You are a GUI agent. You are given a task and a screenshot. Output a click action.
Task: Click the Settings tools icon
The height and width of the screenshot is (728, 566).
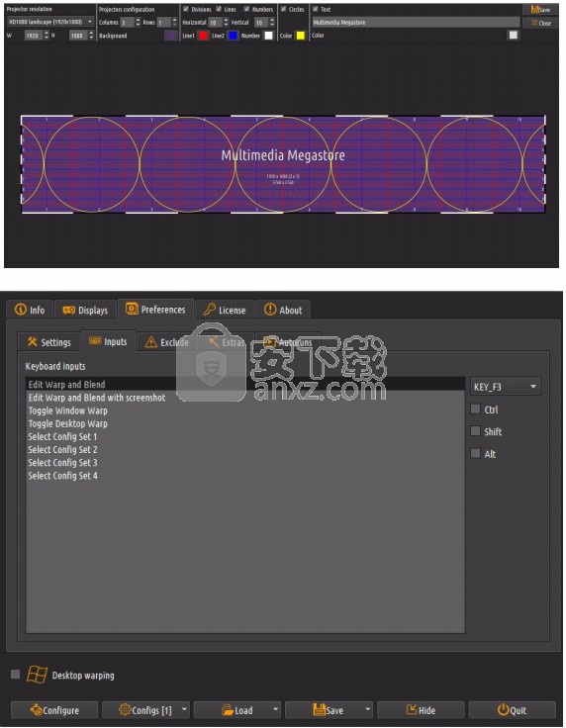pos(32,341)
